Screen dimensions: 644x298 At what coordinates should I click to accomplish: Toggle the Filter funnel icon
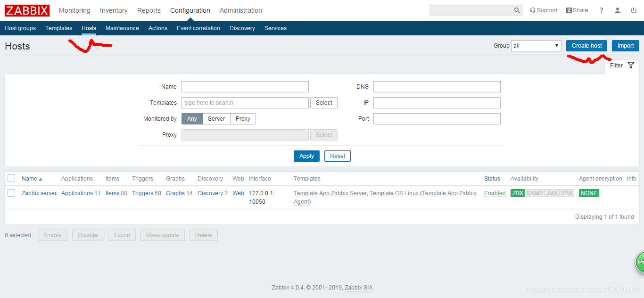tap(631, 66)
